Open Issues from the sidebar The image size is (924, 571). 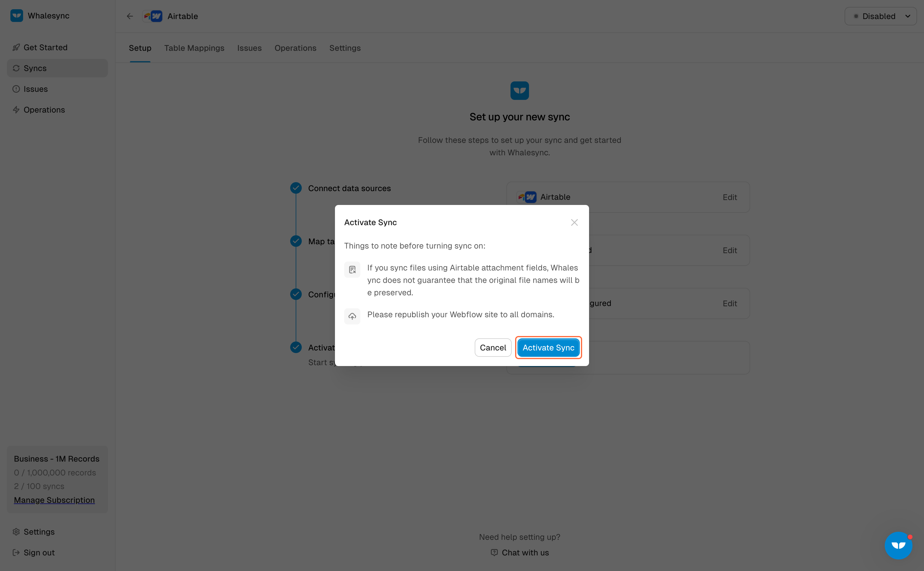(57, 89)
